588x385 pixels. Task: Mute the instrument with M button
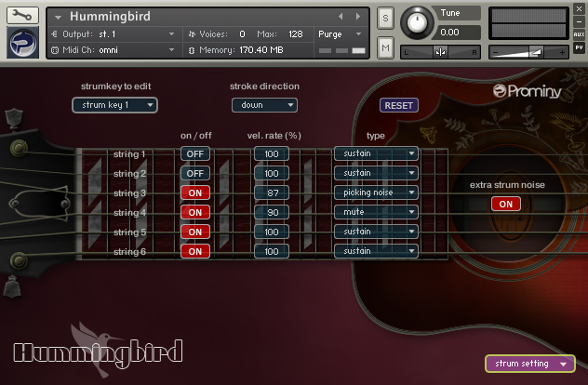[386, 47]
